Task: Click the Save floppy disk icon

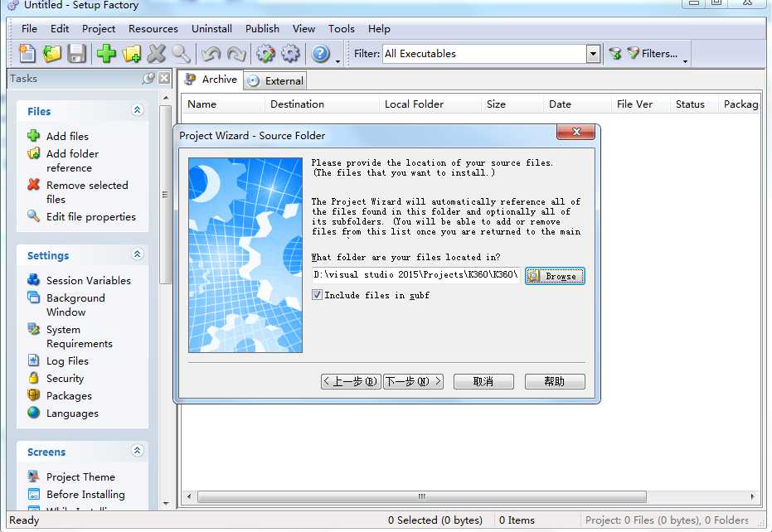Action: point(77,53)
